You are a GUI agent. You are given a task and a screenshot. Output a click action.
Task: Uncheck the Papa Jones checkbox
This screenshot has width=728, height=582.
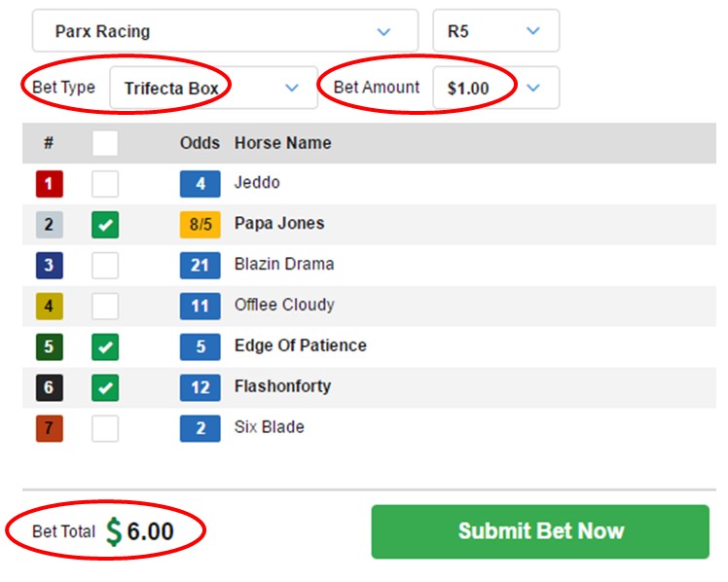[105, 225]
